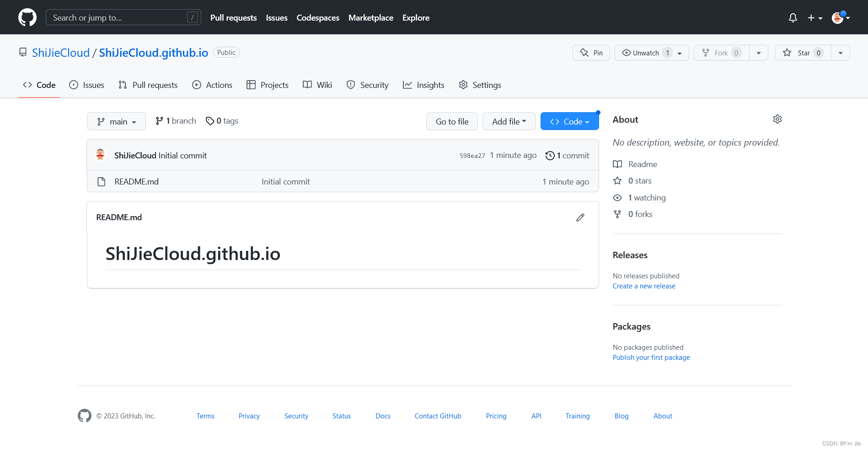
Task: View the 0 tags list
Action: 222,121
